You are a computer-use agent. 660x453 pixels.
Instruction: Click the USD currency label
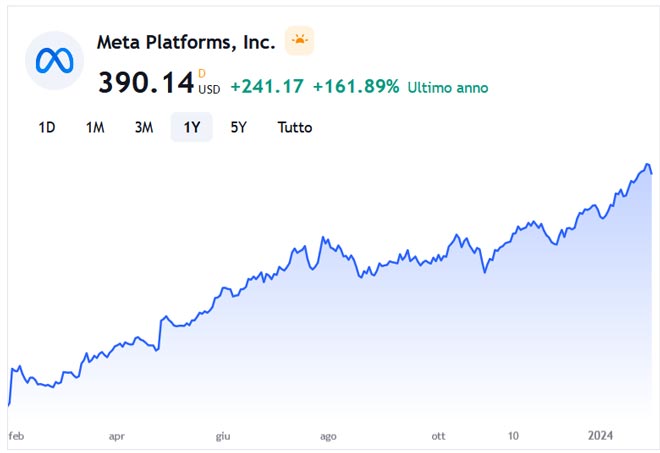(x=209, y=89)
